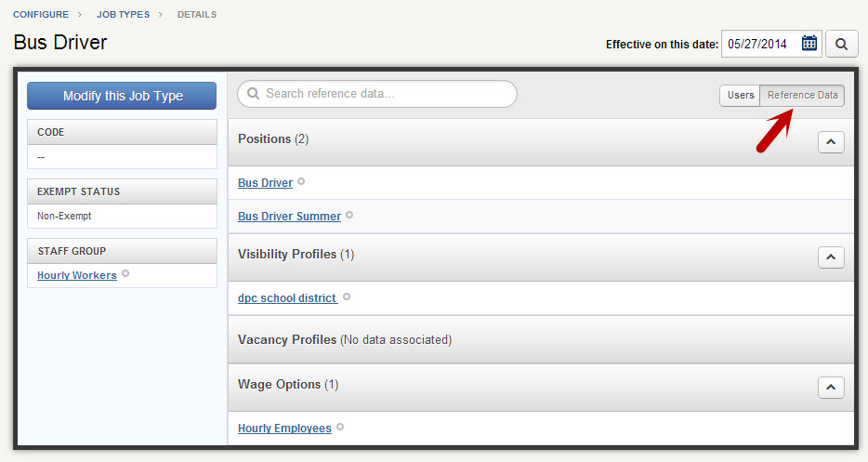Open the Hourly Workers staff group link
This screenshot has width=868, height=462.
click(77, 275)
